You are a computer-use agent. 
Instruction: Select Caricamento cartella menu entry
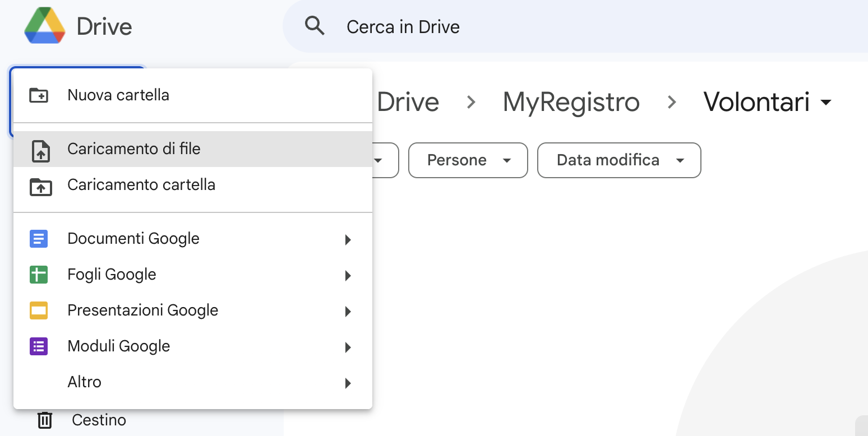click(193, 185)
